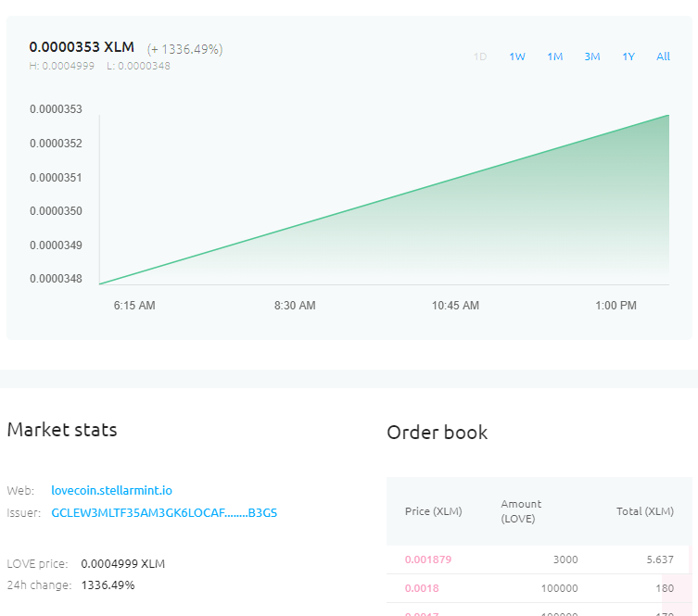The width and height of the screenshot is (698, 616).
Task: Click the Total (XLM) column header
Action: pyautogui.click(x=645, y=511)
